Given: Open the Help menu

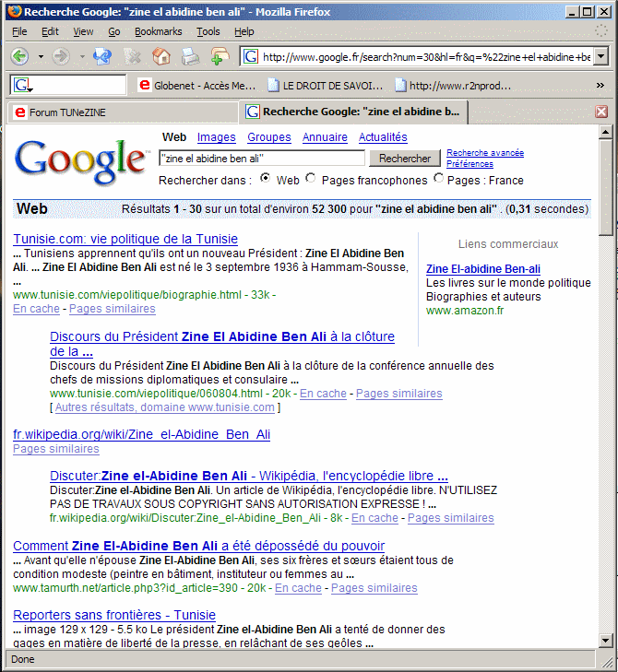Looking at the screenshot, I should tap(244, 31).
